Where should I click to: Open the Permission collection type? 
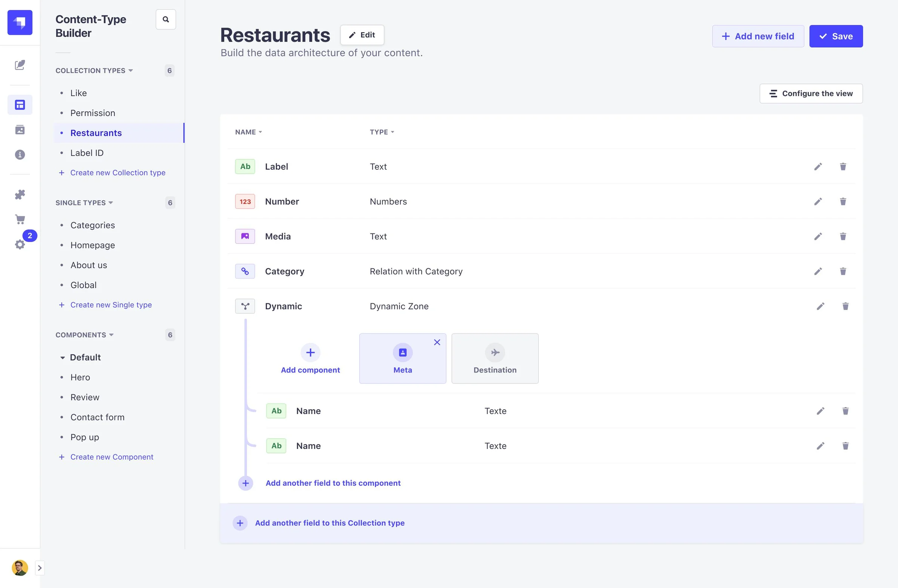93,113
